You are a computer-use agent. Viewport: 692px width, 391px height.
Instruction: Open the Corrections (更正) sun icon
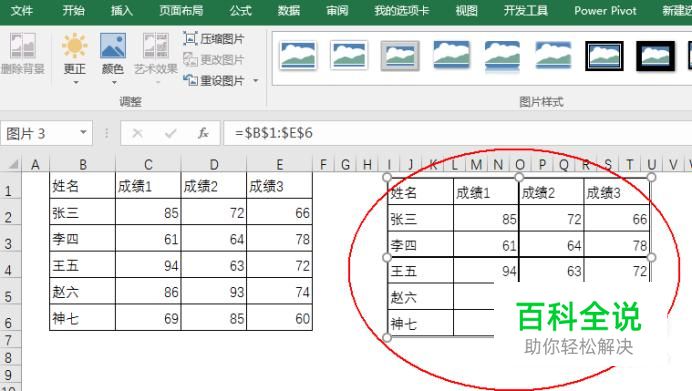pyautogui.click(x=74, y=45)
